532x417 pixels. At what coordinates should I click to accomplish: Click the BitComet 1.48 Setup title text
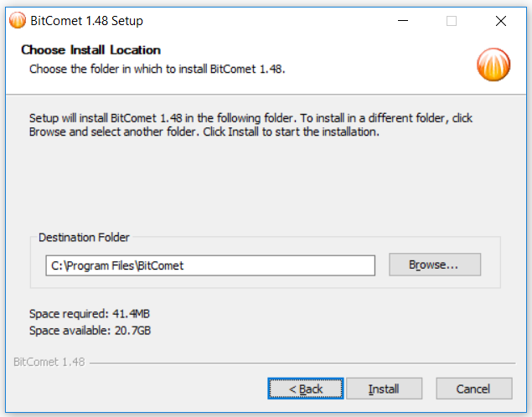point(86,21)
